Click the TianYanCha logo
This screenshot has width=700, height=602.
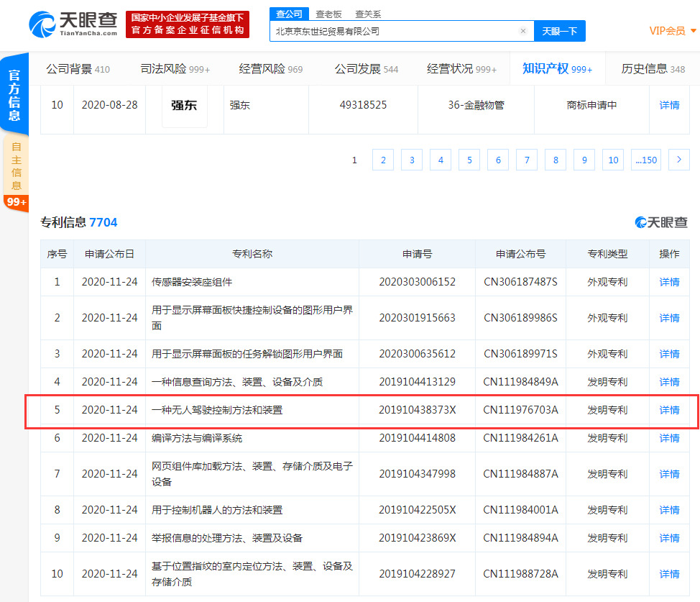[73, 24]
